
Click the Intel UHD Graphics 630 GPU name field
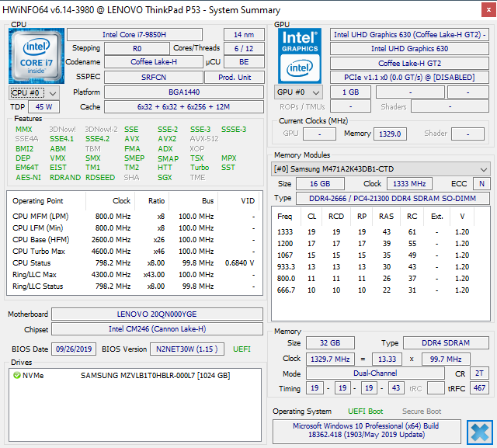(x=409, y=48)
